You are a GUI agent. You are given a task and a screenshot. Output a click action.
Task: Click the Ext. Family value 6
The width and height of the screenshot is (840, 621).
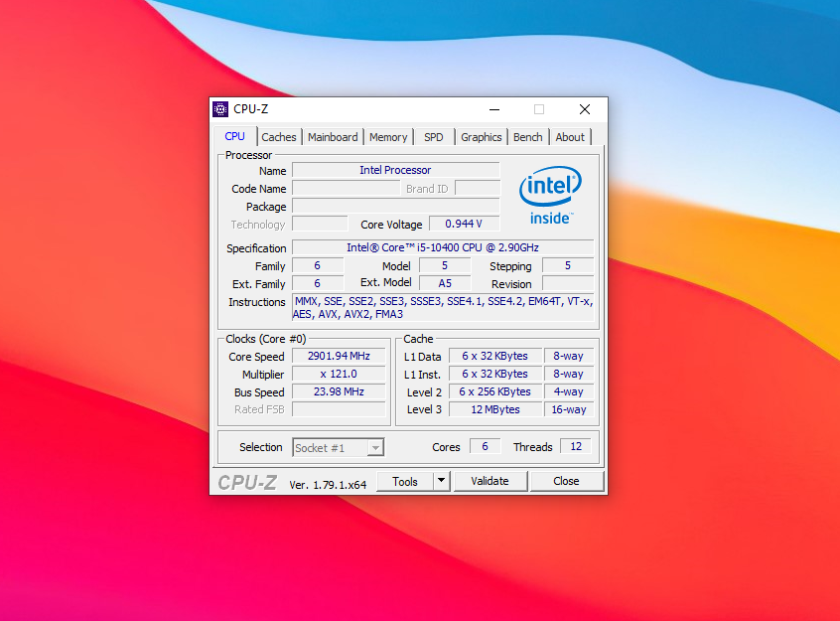click(x=318, y=284)
